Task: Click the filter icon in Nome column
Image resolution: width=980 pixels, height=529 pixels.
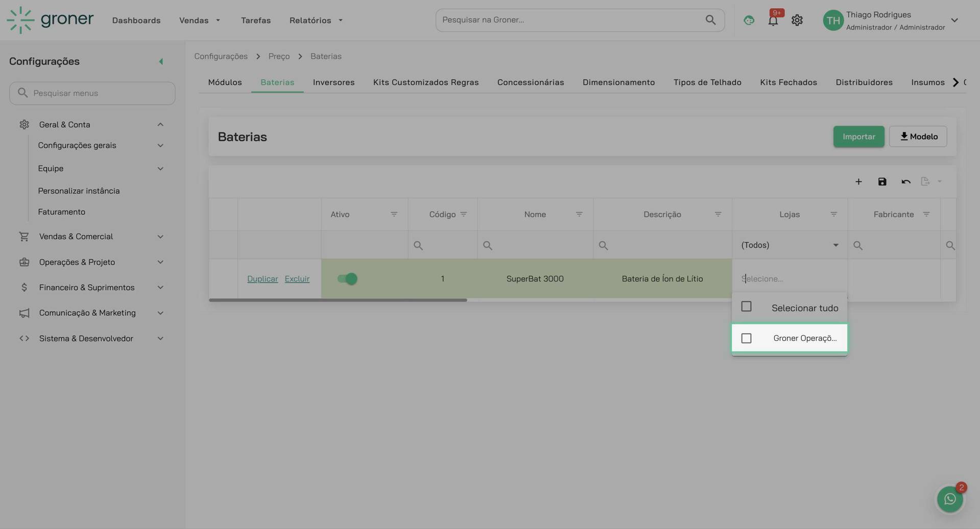Action: (x=579, y=214)
